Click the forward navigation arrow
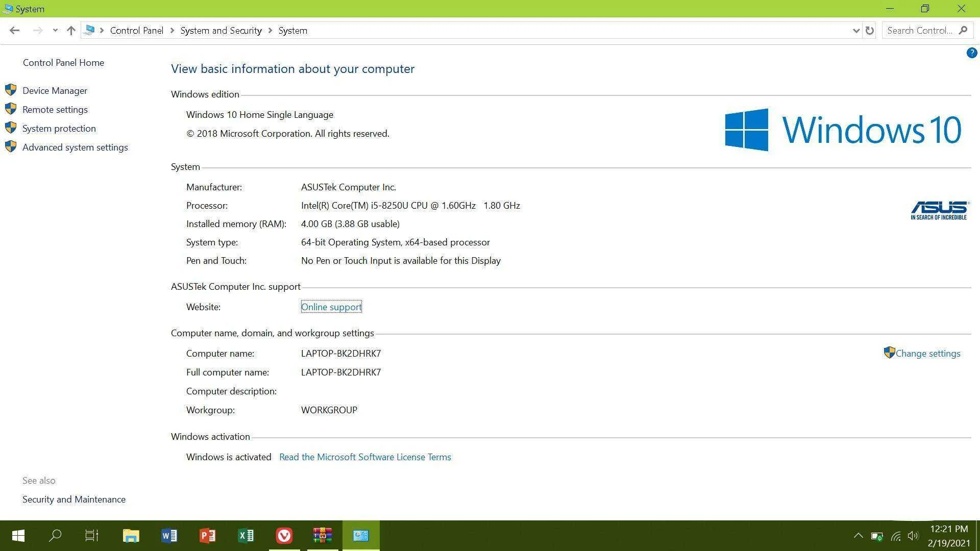This screenshot has height=551, width=980. (x=37, y=31)
